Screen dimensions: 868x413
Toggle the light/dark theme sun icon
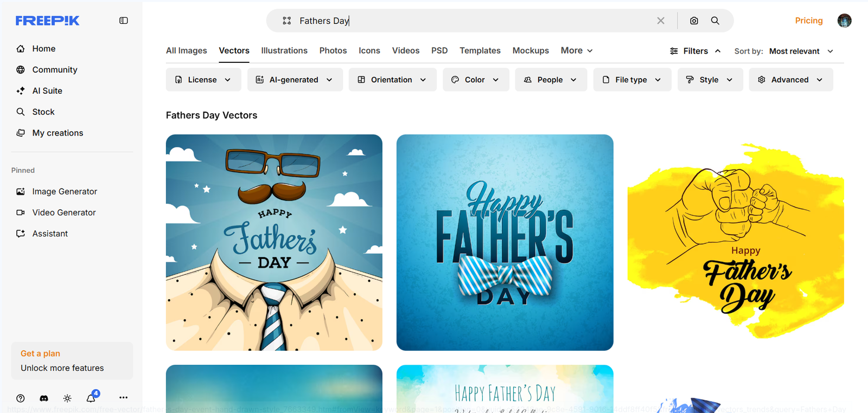point(67,398)
